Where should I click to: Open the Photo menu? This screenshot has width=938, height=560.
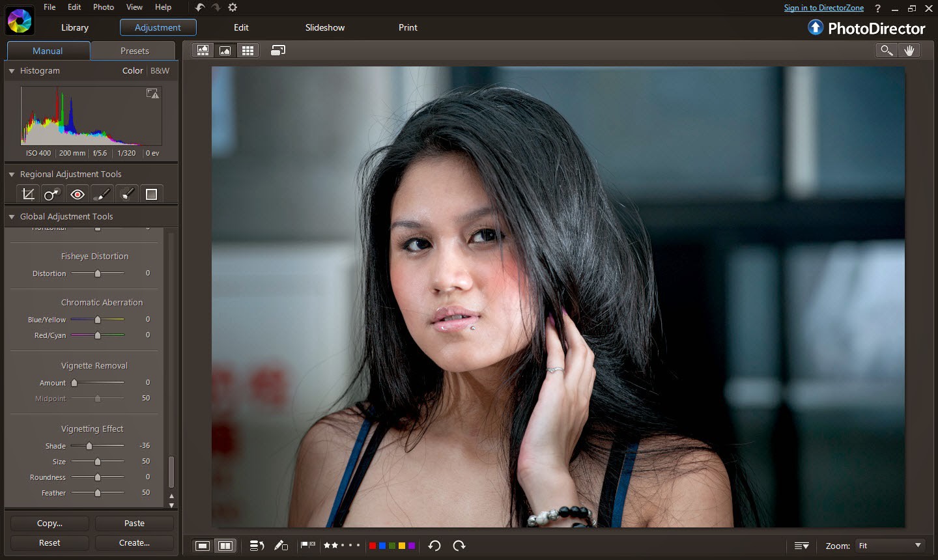point(104,7)
